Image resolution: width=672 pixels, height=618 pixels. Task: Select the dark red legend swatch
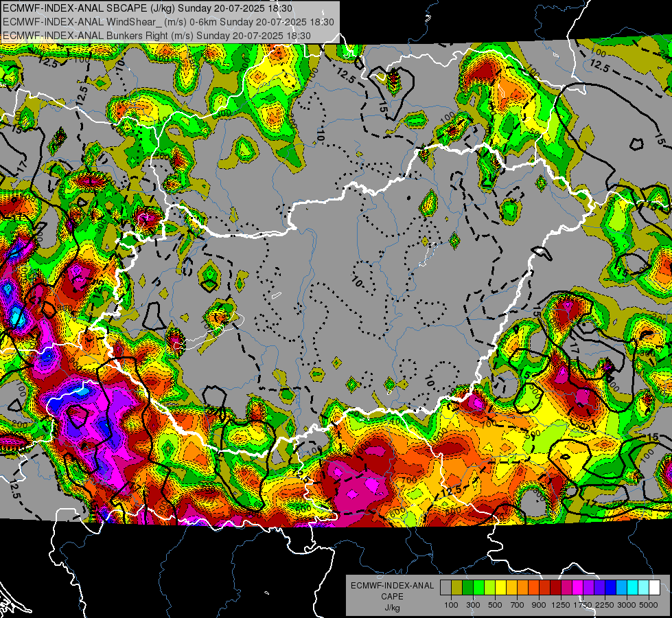[x=555, y=588]
